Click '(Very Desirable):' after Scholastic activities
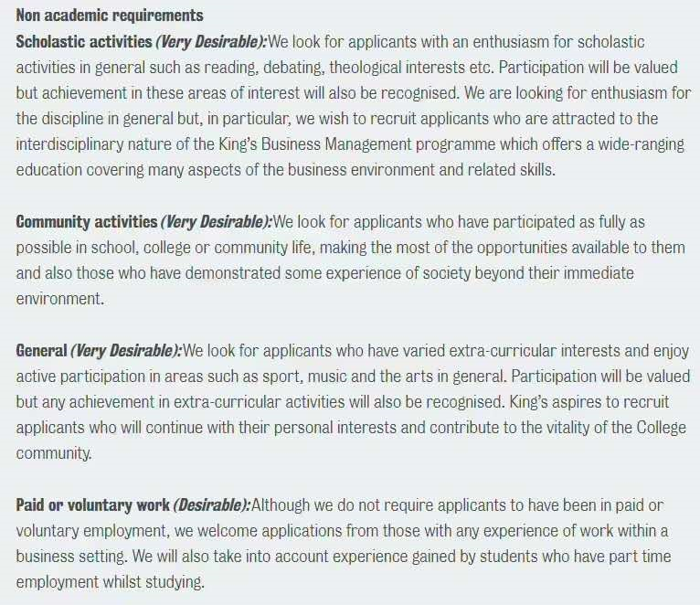700x605 pixels. [x=211, y=42]
